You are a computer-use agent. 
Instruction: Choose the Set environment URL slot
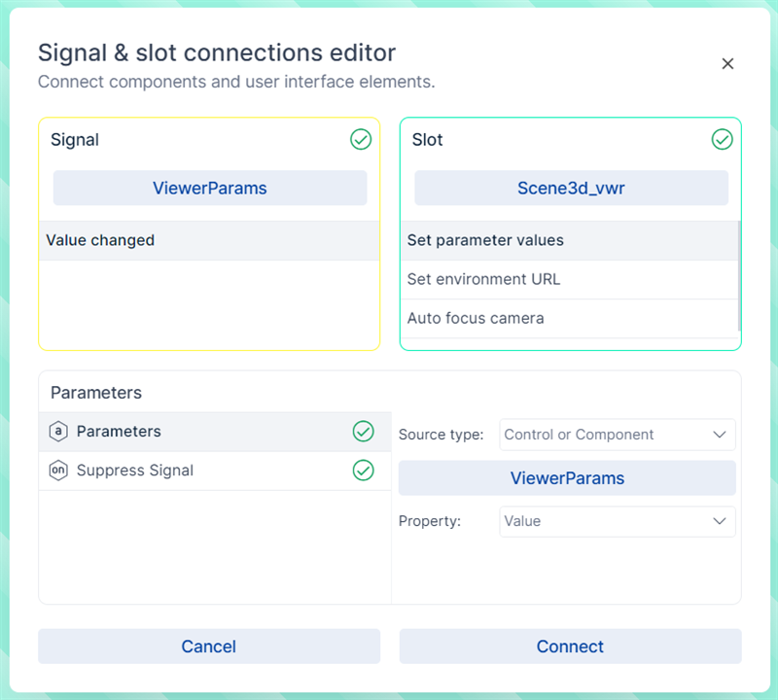[x=568, y=279]
